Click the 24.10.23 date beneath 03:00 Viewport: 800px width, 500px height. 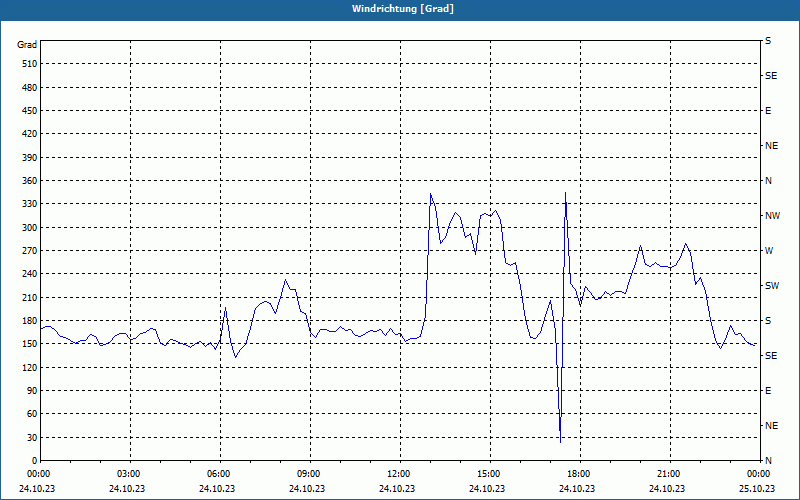pyautogui.click(x=127, y=488)
